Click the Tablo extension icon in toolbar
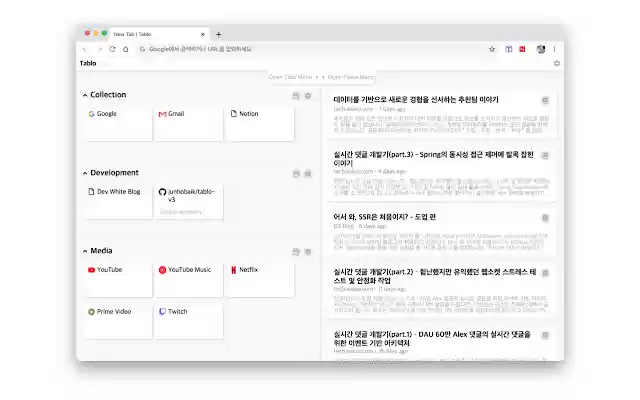The height and width of the screenshot is (400, 640). 509,49
